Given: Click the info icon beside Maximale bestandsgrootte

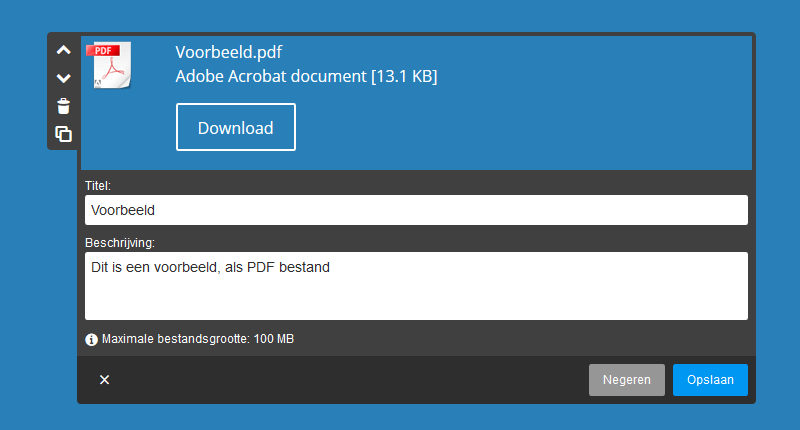Looking at the screenshot, I should point(91,340).
